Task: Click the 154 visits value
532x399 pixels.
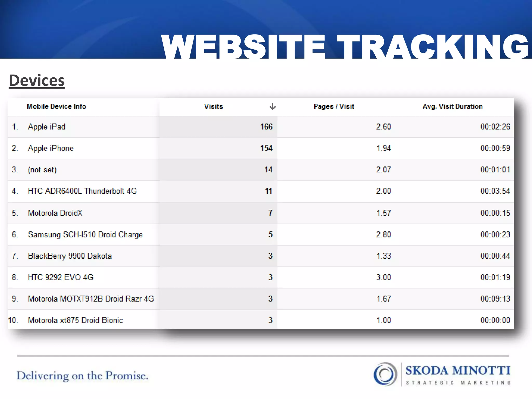Action: pyautogui.click(x=266, y=148)
